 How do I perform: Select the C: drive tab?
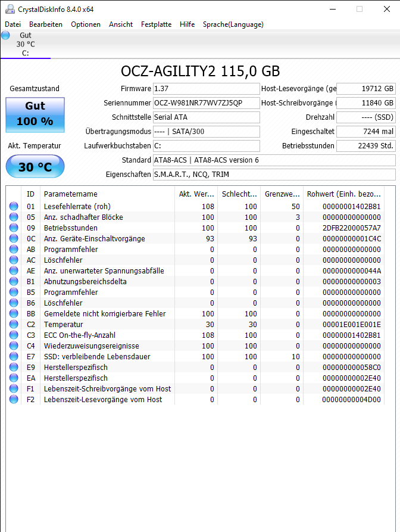26,44
